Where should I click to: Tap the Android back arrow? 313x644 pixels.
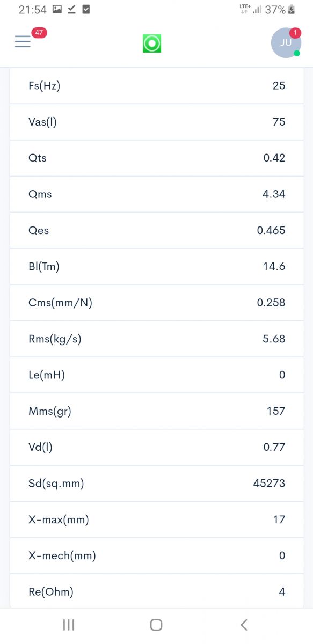pyautogui.click(x=244, y=625)
